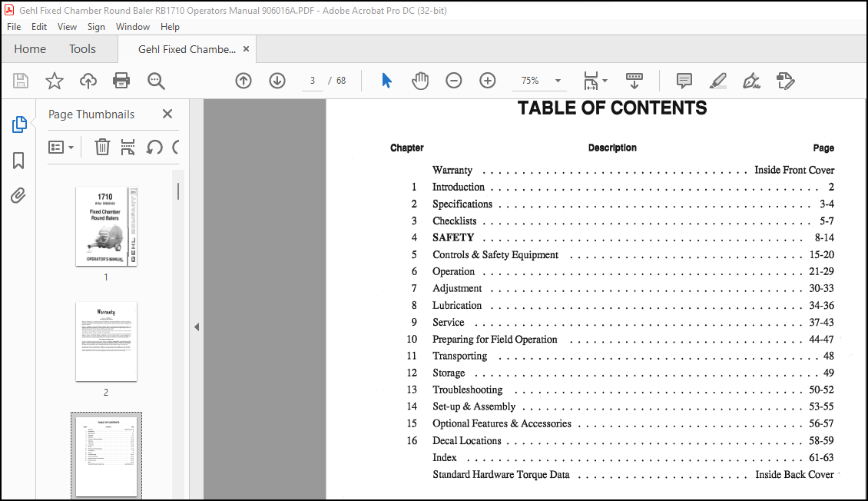Click the Fit page scrolling icon
Viewport: 868px width, 501px height.
[x=591, y=81]
